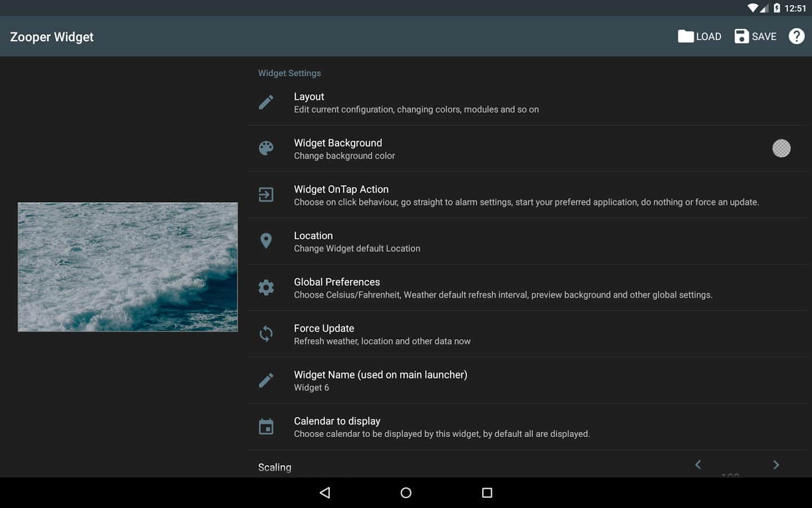Tap the Location pin icon
The width and height of the screenshot is (812, 508).
tap(266, 241)
